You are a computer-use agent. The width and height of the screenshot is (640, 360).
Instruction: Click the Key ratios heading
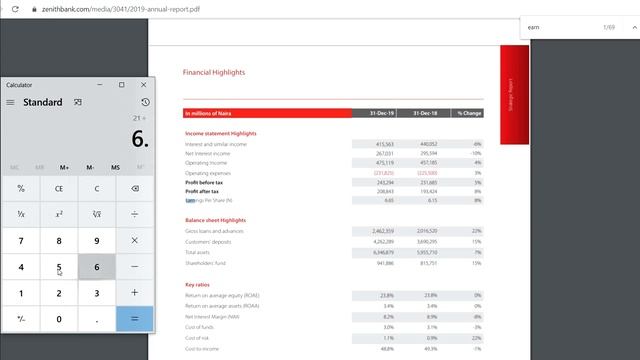197,284
